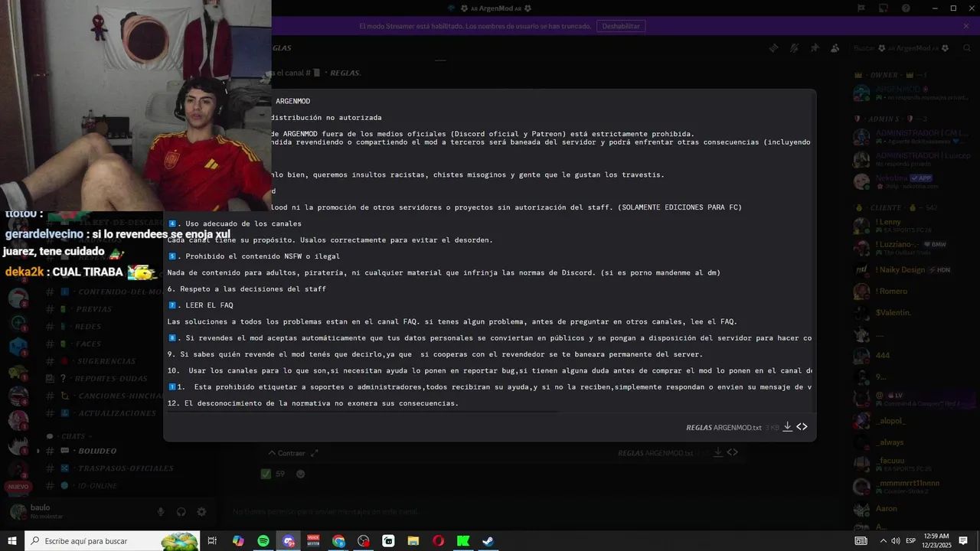980x551 pixels.
Task: Download the REGLAS ARGENMOD.txt file from preview
Action: point(787,427)
